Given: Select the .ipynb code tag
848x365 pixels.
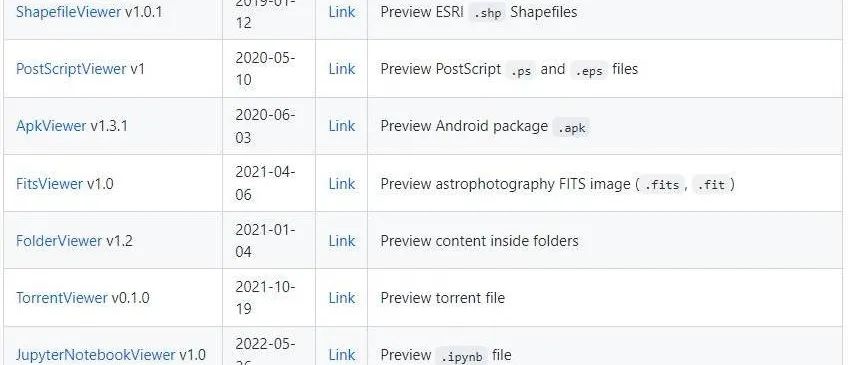Looking at the screenshot, I should pyautogui.click(x=462, y=356).
